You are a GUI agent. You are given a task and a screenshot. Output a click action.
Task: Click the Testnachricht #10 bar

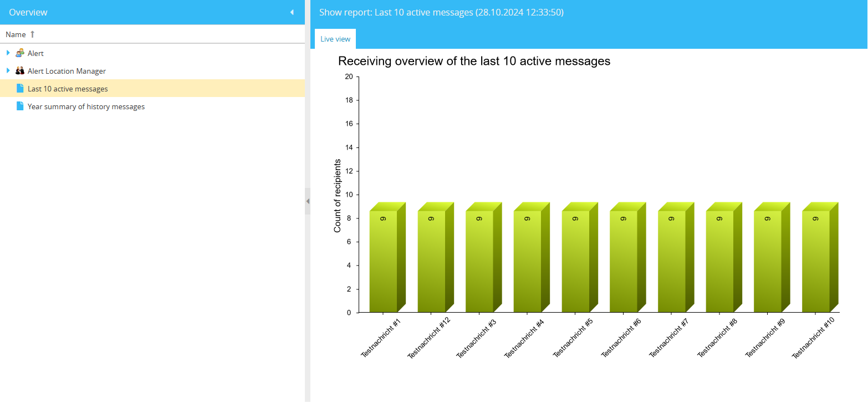coord(820,257)
